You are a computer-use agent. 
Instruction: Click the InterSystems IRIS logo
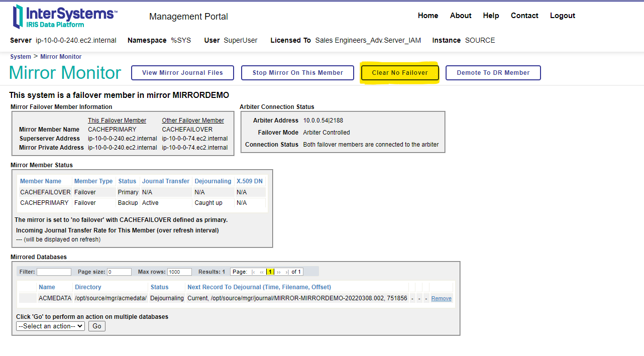coord(65,17)
